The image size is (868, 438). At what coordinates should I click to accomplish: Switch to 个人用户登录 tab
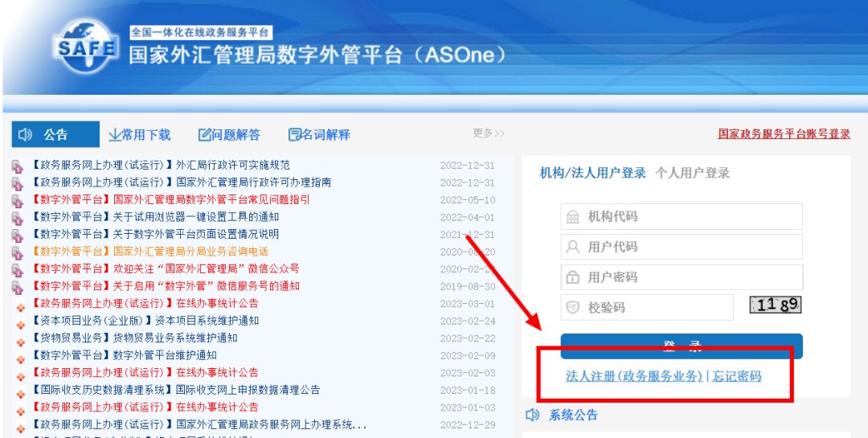click(x=693, y=173)
